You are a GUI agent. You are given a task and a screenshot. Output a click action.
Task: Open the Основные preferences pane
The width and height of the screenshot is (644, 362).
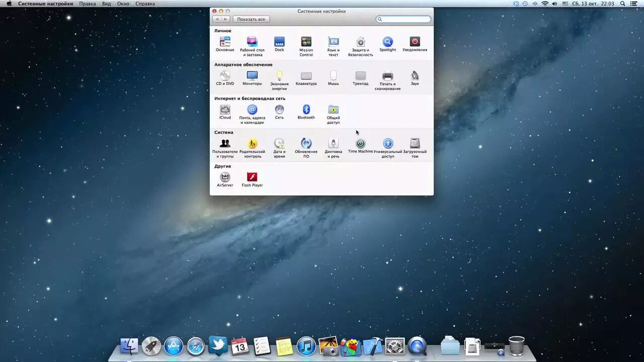(225, 44)
